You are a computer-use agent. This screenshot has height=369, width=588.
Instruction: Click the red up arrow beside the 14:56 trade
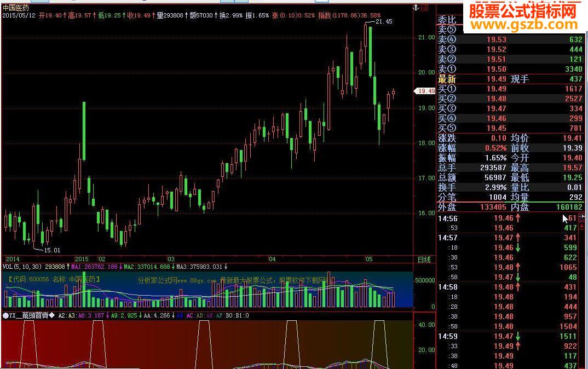(x=518, y=217)
